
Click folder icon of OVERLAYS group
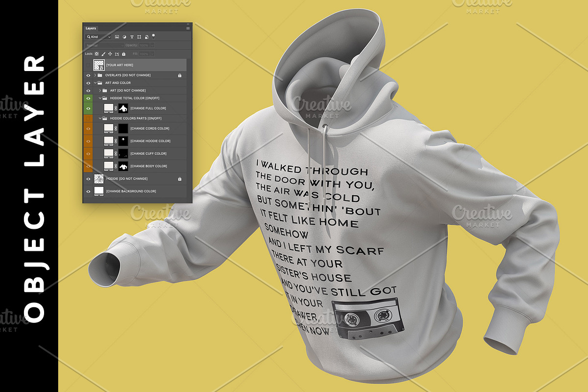click(100, 75)
